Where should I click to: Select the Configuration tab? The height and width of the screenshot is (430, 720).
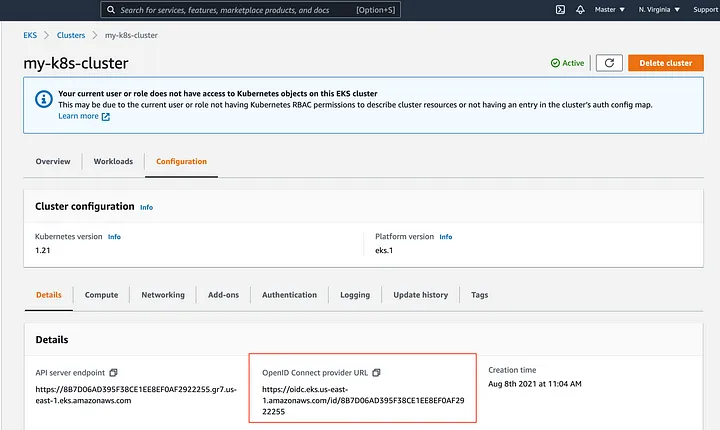(x=181, y=161)
